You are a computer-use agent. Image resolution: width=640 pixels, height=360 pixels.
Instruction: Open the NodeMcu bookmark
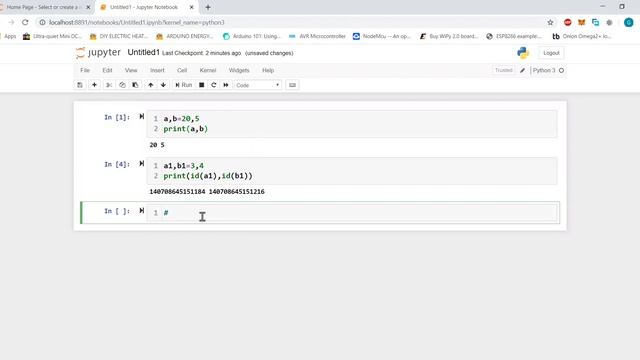click(382, 36)
